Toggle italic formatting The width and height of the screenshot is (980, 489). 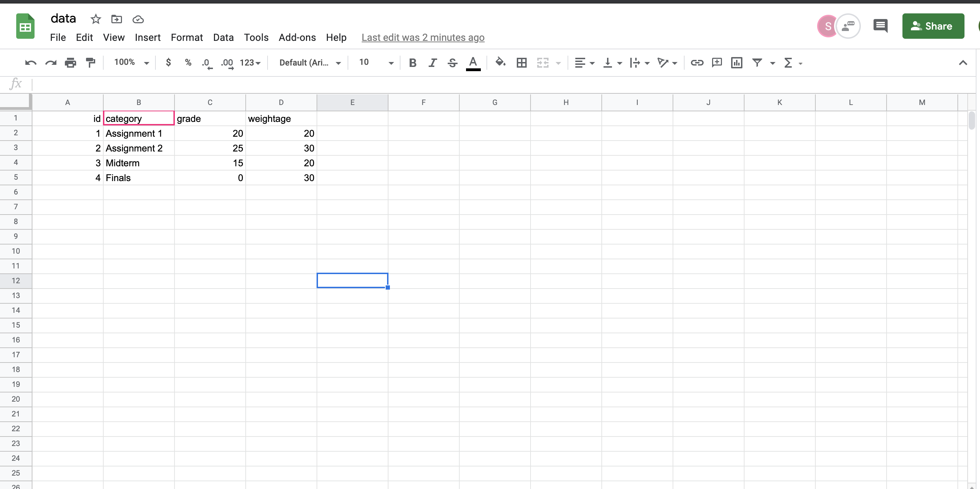point(432,63)
